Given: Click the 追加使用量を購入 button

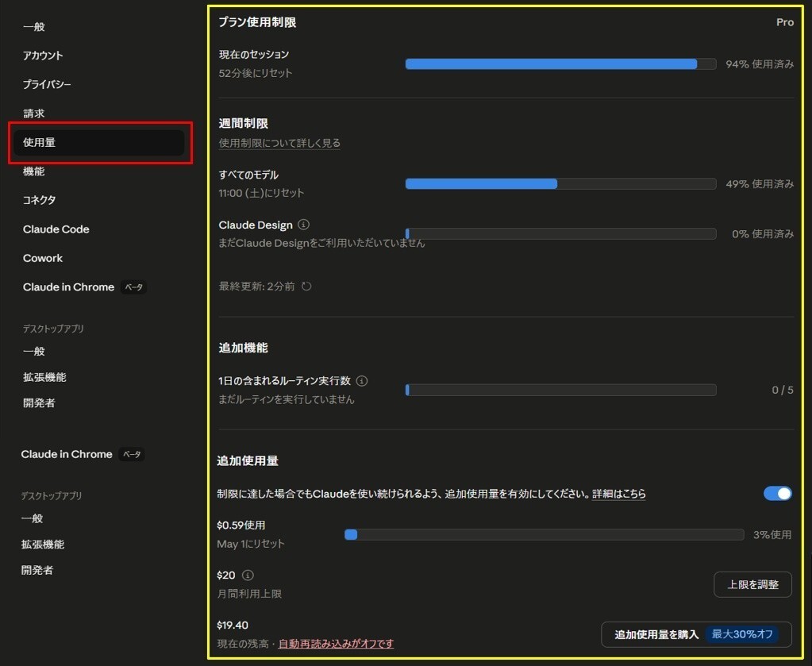Looking at the screenshot, I should coord(696,634).
